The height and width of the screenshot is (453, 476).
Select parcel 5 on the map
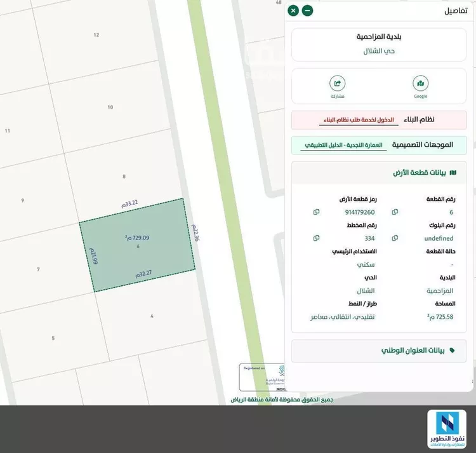[53, 338]
